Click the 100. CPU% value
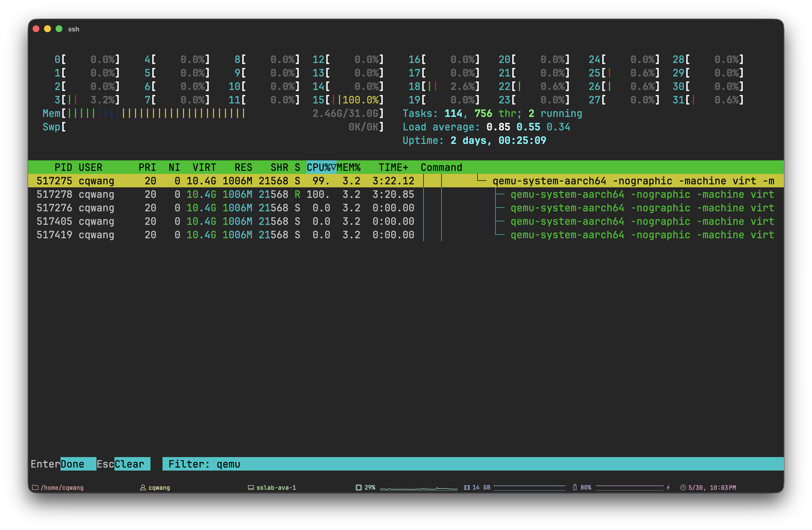This screenshot has height=530, width=812. (x=318, y=194)
